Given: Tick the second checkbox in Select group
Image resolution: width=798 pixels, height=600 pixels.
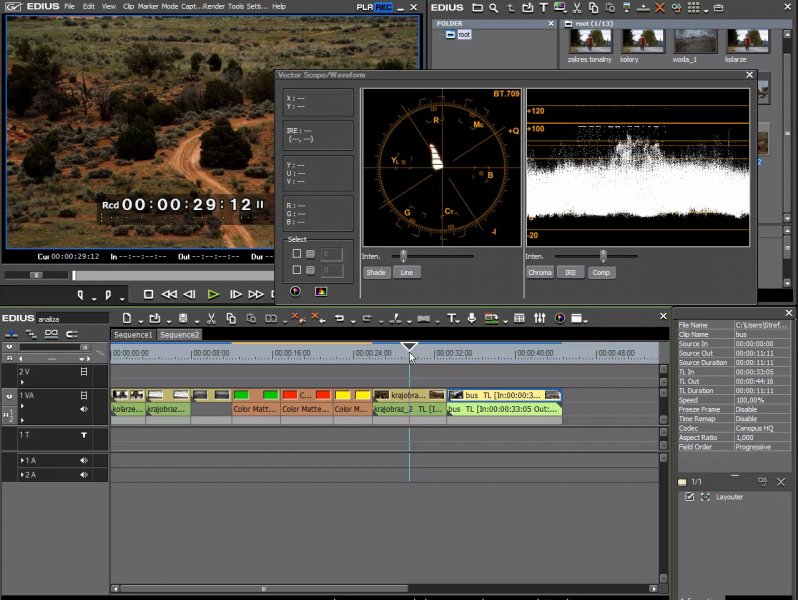Looking at the screenshot, I should pos(297,270).
